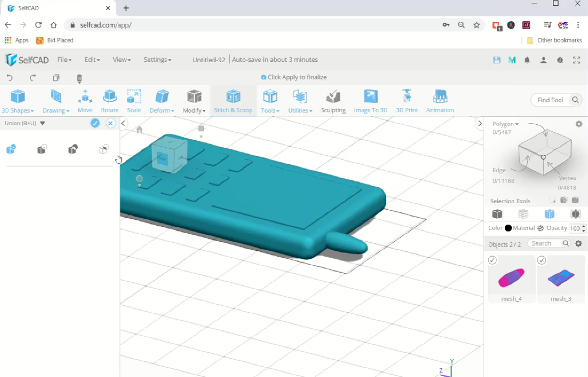Screen dimensions: 588x377
Task: Select the fourth boolean operation icon
Action: tap(103, 149)
